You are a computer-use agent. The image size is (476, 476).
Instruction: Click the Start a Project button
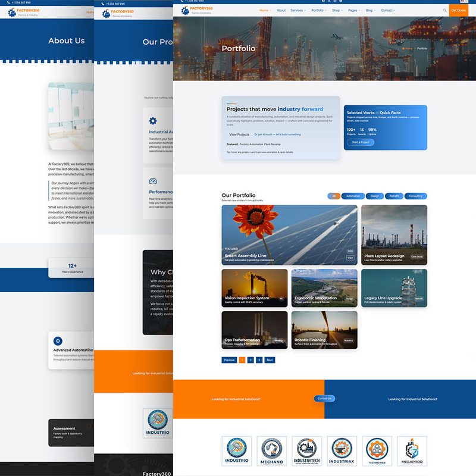tap(361, 142)
